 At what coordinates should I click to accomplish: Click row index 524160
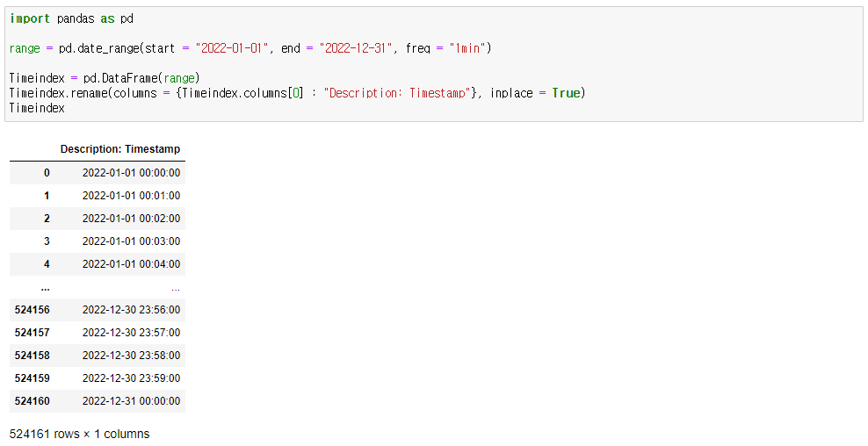click(x=33, y=401)
